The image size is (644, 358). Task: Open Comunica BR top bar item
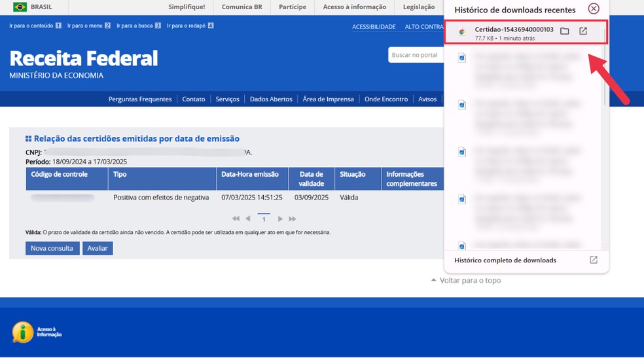click(x=242, y=7)
